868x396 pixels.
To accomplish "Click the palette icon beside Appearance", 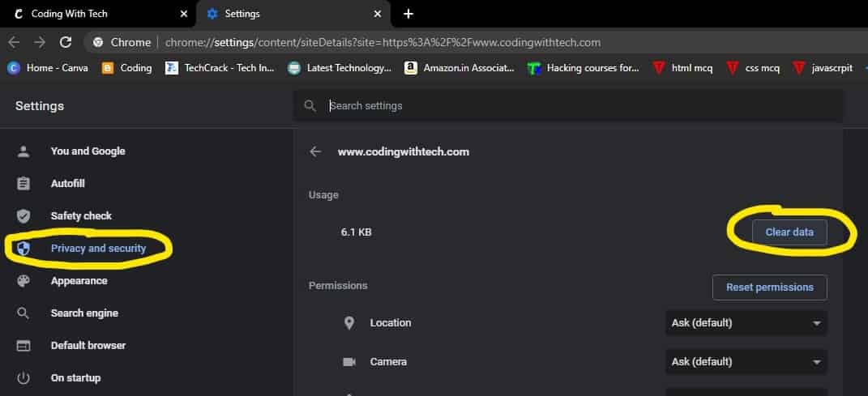I will click(x=24, y=280).
